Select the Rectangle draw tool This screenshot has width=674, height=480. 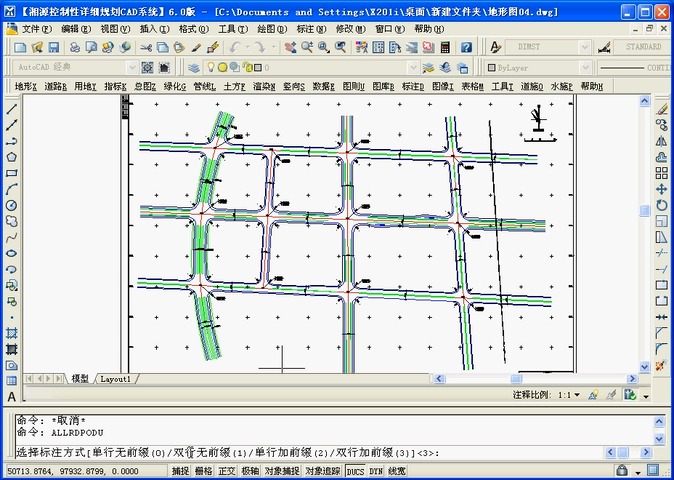tap(12, 173)
